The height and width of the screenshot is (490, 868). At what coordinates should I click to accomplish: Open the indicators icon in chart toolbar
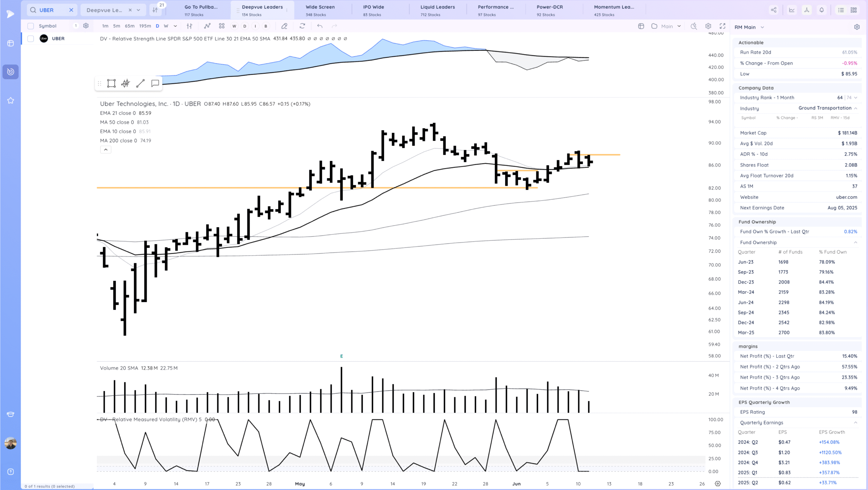point(207,26)
